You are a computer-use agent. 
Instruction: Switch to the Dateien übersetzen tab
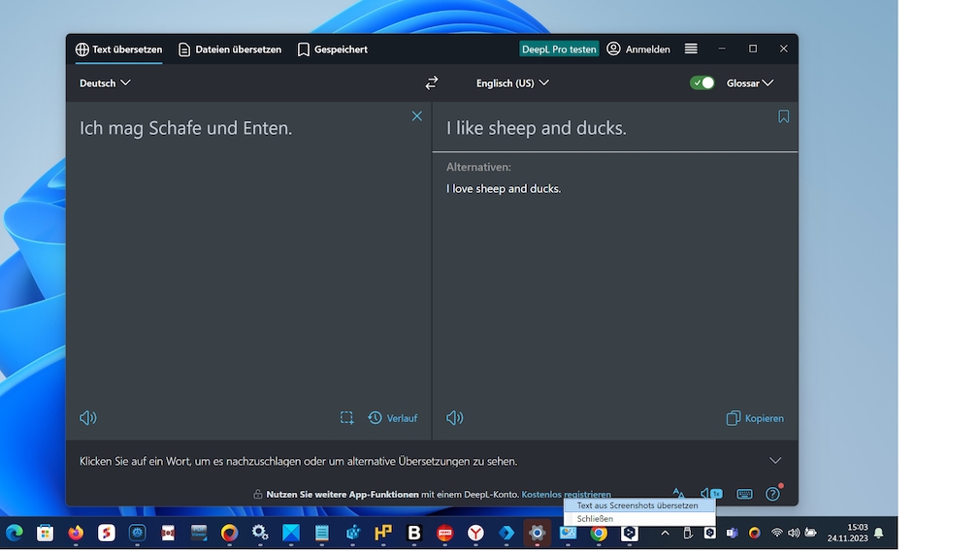point(230,49)
